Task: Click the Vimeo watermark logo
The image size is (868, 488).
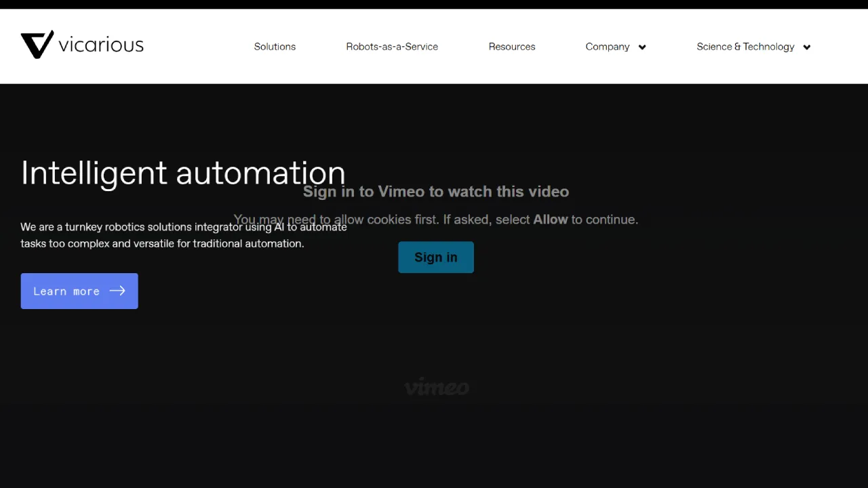Action: [x=436, y=387]
